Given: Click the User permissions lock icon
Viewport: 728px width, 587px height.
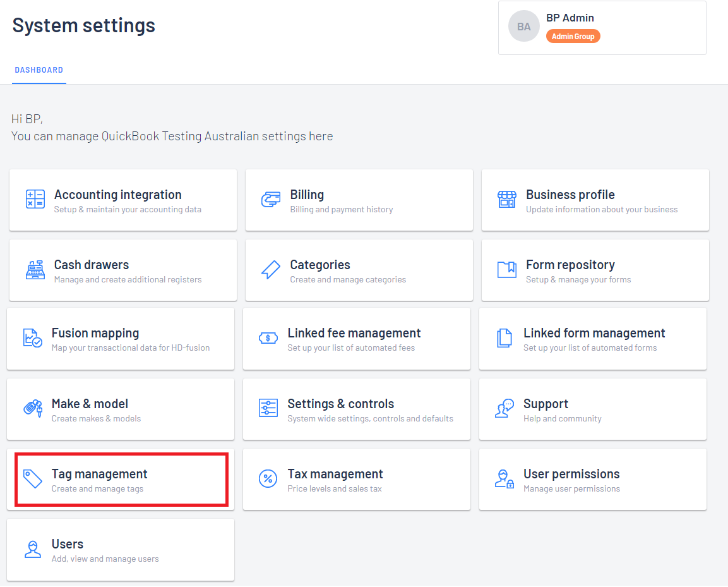Looking at the screenshot, I should (504, 479).
